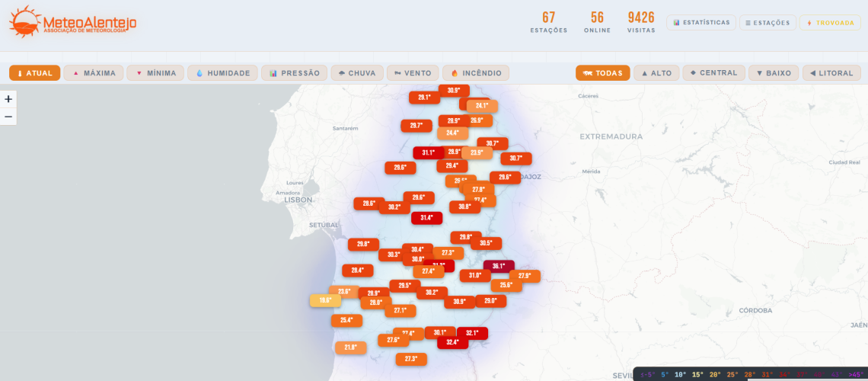Filter stations by Todas regions
Viewport: 868px width, 381px height.
(603, 73)
